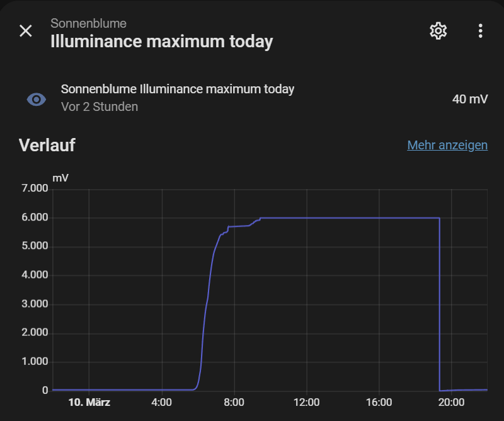Click the 20:00 time axis label
The width and height of the screenshot is (504, 421).
coord(451,402)
